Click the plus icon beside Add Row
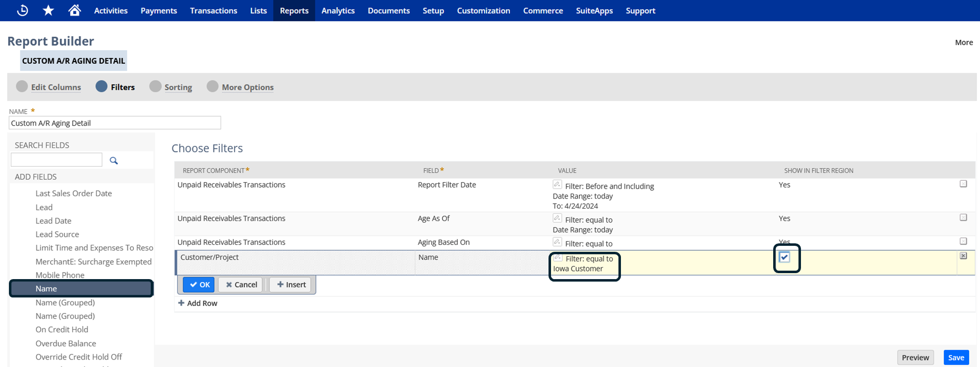980x367 pixels. 181,303
